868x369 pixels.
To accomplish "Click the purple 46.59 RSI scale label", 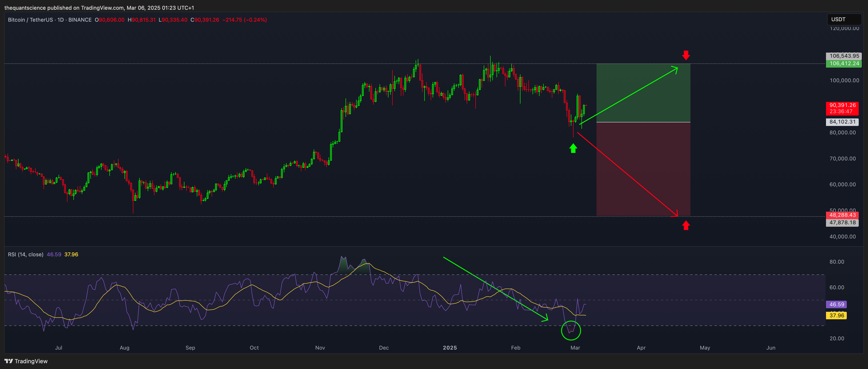I will (x=837, y=304).
